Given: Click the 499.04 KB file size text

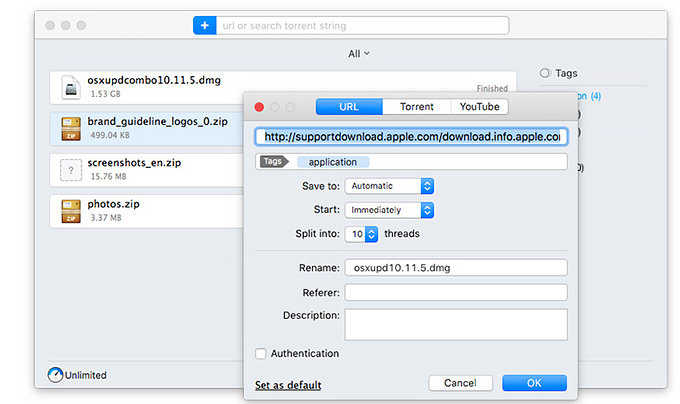Looking at the screenshot, I should (110, 135).
